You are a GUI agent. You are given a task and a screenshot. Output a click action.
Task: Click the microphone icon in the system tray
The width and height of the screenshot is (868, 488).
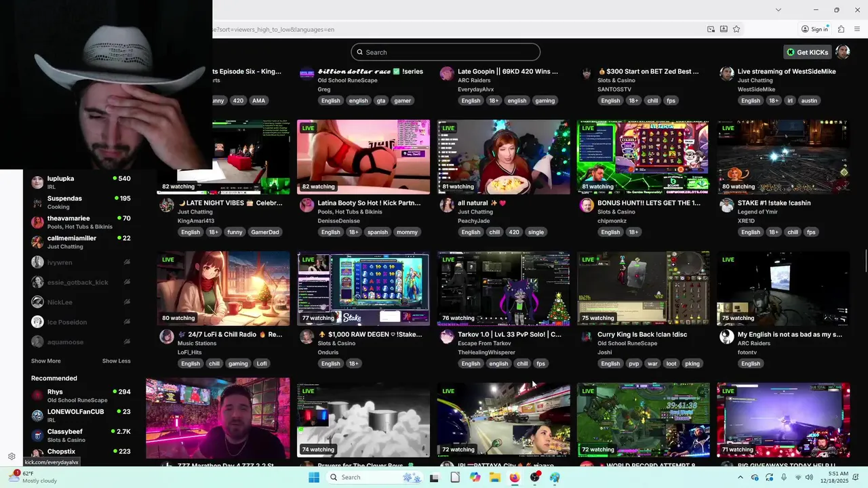pyautogui.click(x=784, y=477)
